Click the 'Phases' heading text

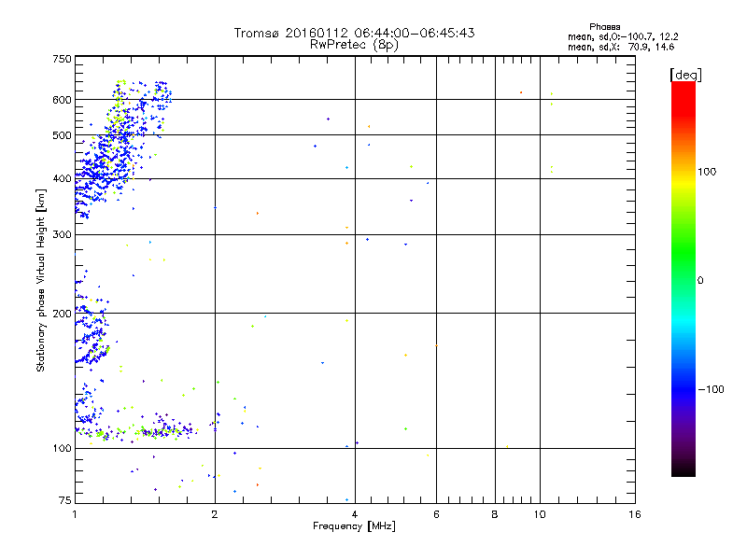coord(604,27)
